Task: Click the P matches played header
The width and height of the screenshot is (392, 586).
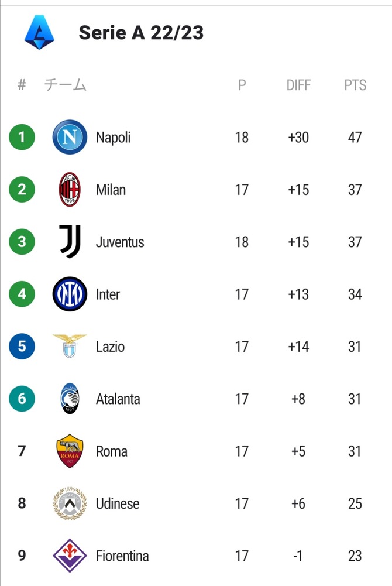Action: click(242, 85)
